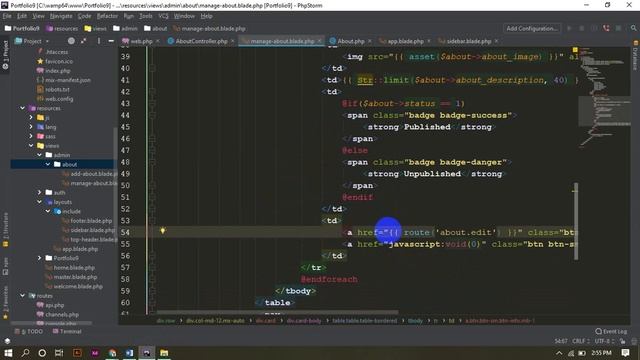Open the 1: Project tool window stripe button
Image resolution: width=640 pixels, height=360 pixels.
(5, 55)
